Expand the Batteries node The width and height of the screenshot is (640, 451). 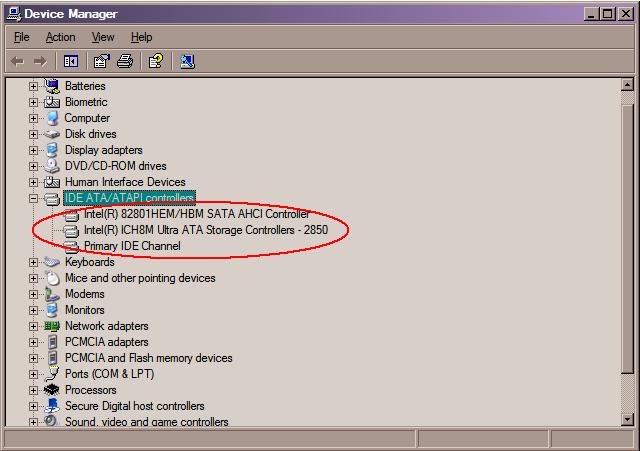[x=33, y=86]
